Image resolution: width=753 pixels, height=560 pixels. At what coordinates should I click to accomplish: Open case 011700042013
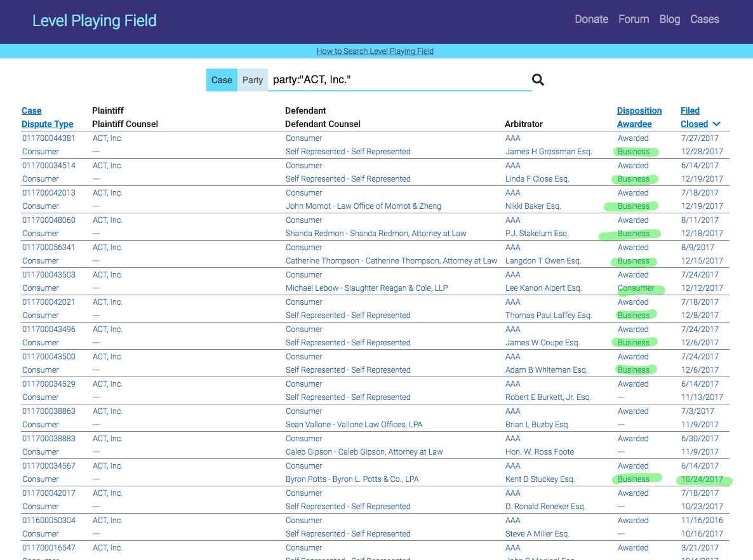pyautogui.click(x=48, y=193)
